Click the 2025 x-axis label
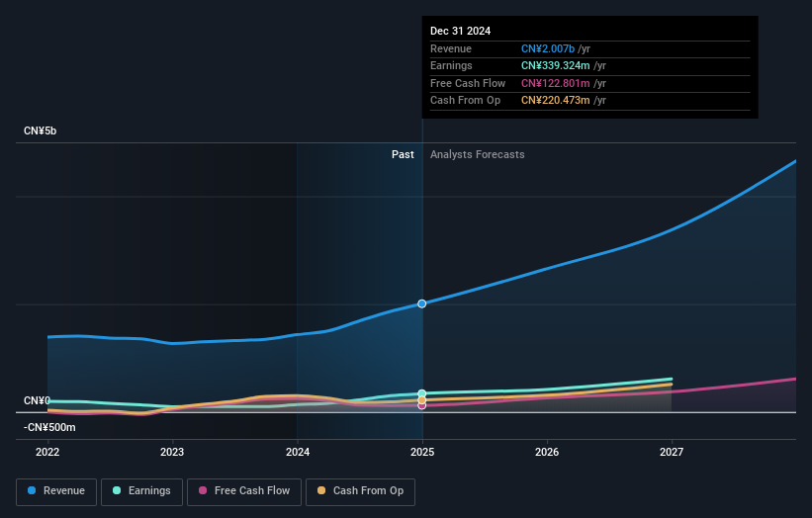Screen dimensions: 812x518 coord(422,452)
